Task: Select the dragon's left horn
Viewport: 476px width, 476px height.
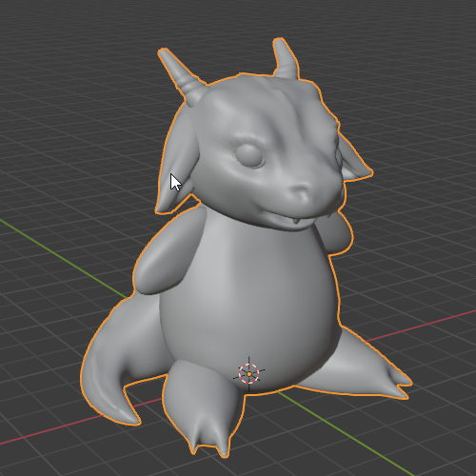Action: 182,76
